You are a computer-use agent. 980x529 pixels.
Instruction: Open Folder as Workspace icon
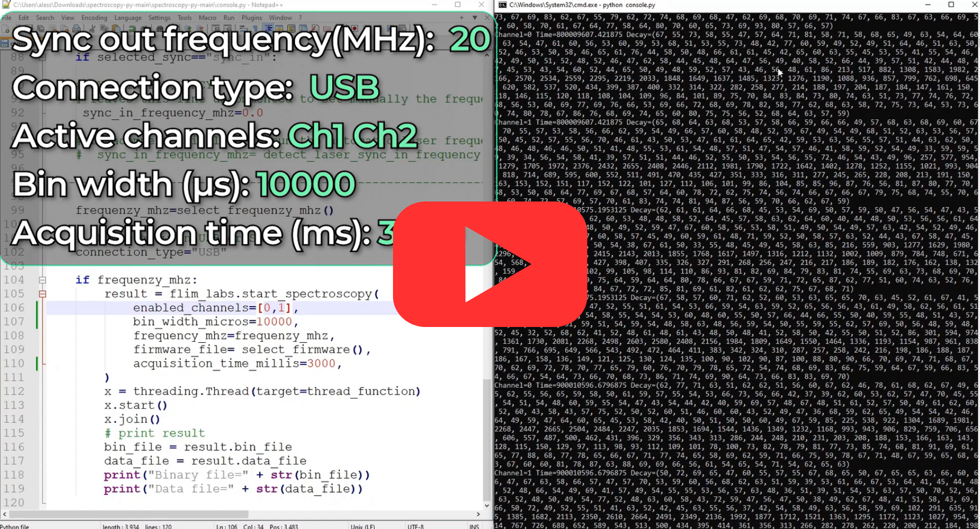(327, 29)
